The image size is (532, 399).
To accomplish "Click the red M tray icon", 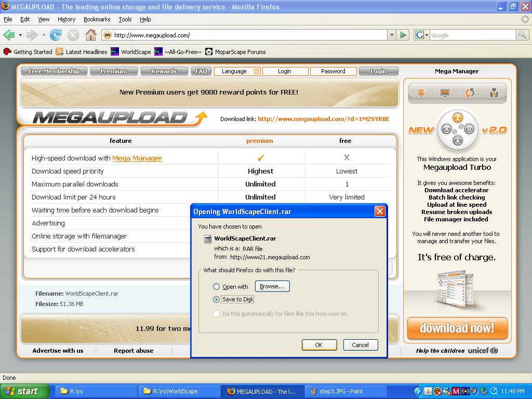I will 456,391.
